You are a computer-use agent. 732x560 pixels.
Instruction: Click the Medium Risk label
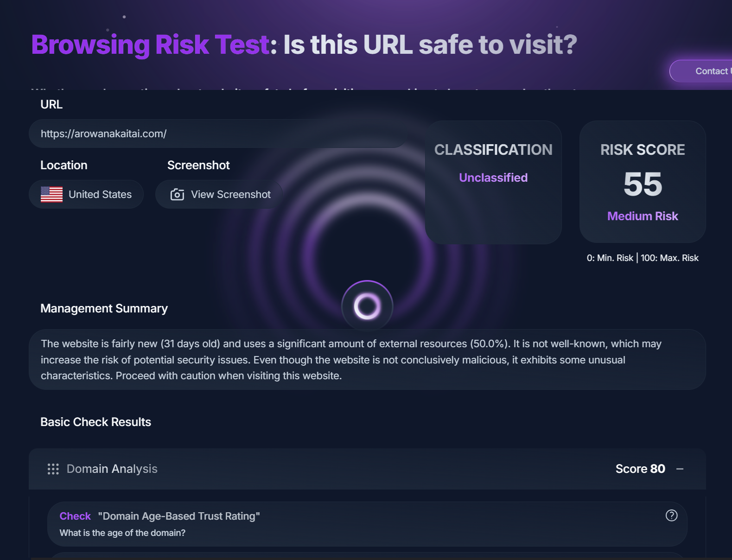pyautogui.click(x=643, y=216)
